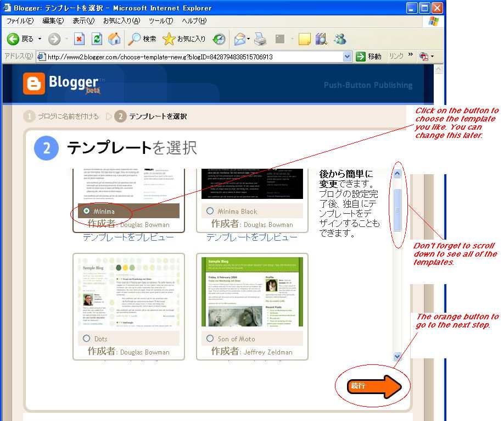Click step 2 'テンプレートを選択' breadcrumb label

click(158, 116)
